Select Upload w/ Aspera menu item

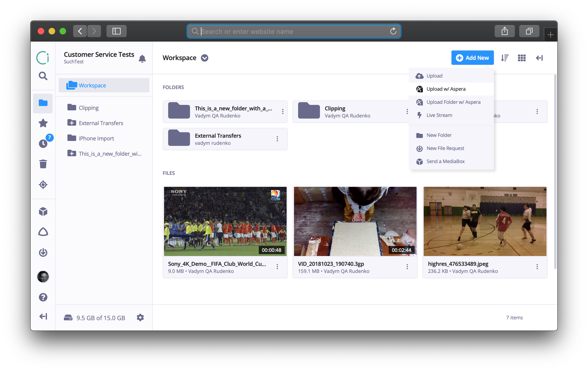coord(451,89)
